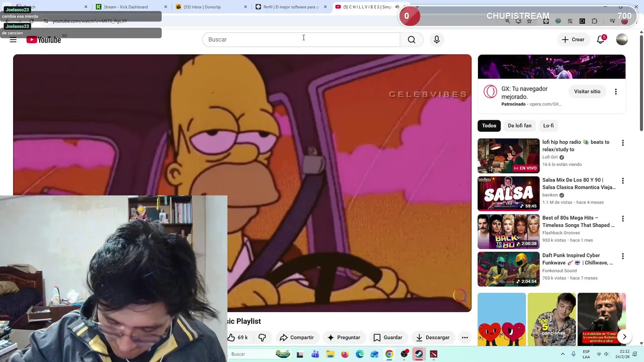
Task: Open the lofi live thumbnail marked EN VIVO
Action: (x=508, y=156)
